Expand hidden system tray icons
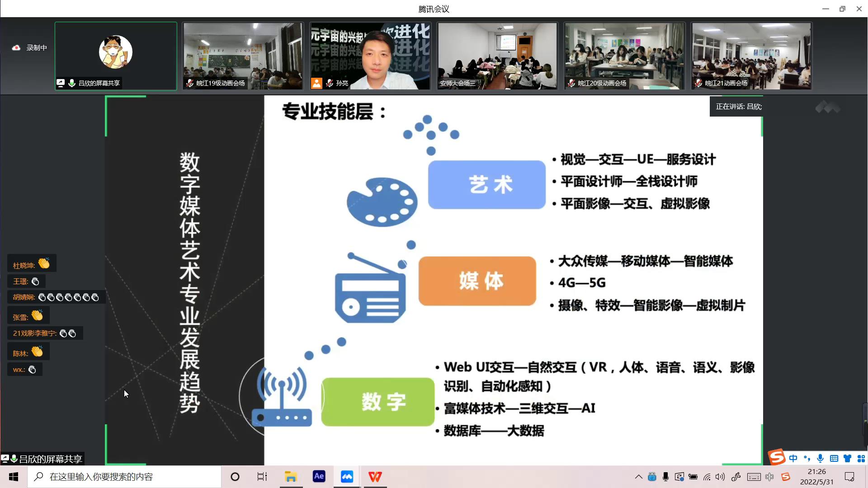 pos(638,477)
